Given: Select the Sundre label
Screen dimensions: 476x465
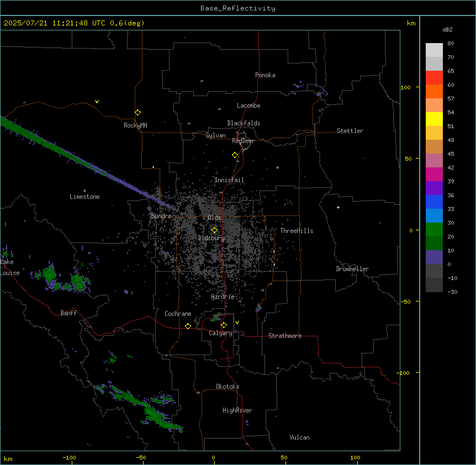Looking at the screenshot, I should [x=161, y=216].
